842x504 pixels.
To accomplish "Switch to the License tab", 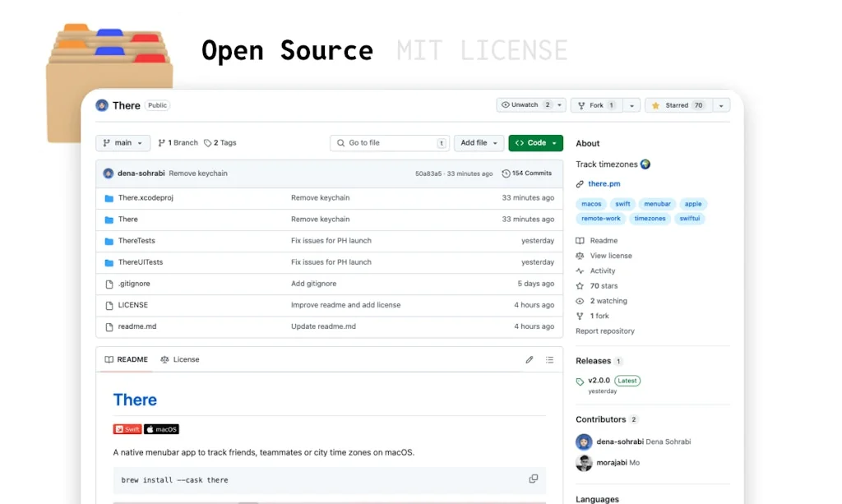I will click(x=180, y=360).
